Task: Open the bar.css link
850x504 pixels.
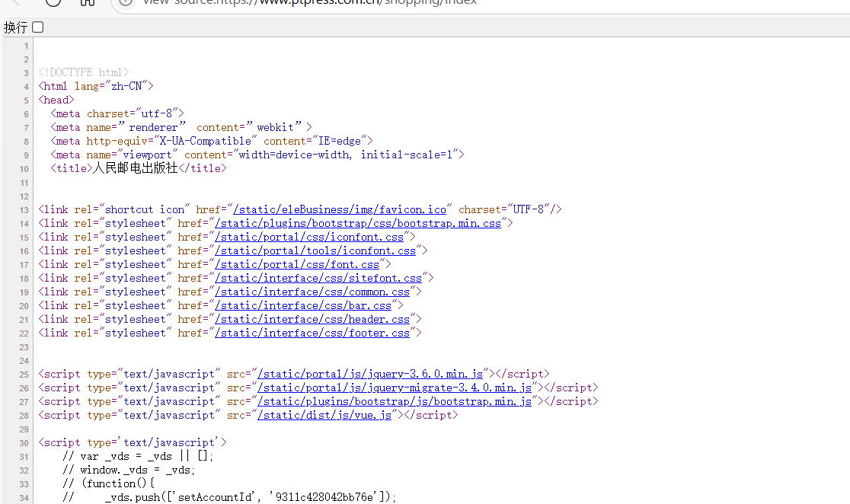Action: click(303, 305)
